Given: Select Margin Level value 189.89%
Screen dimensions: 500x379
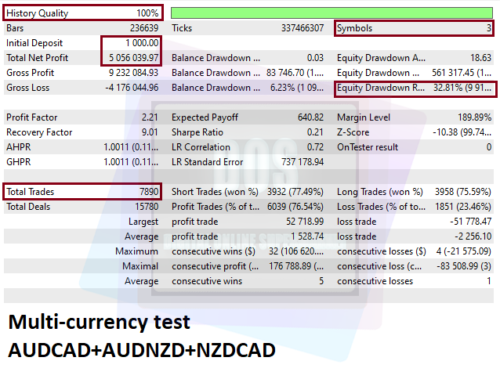Looking at the screenshot, I should (475, 117).
